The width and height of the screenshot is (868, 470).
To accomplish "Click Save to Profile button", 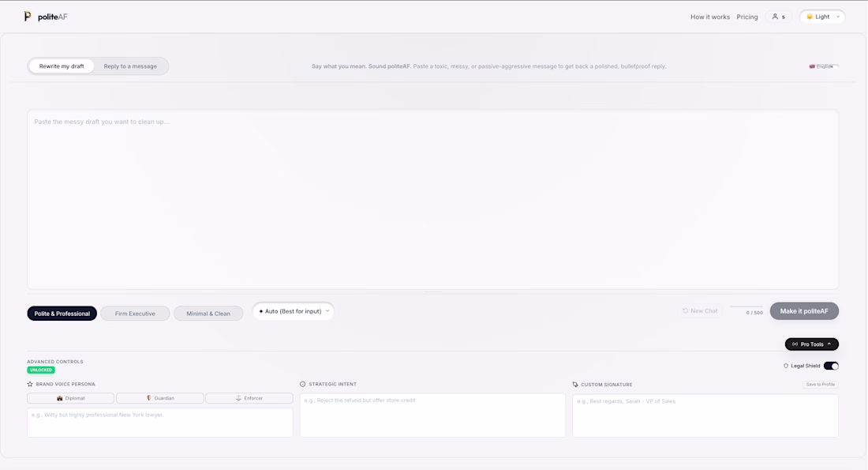I will [x=821, y=384].
